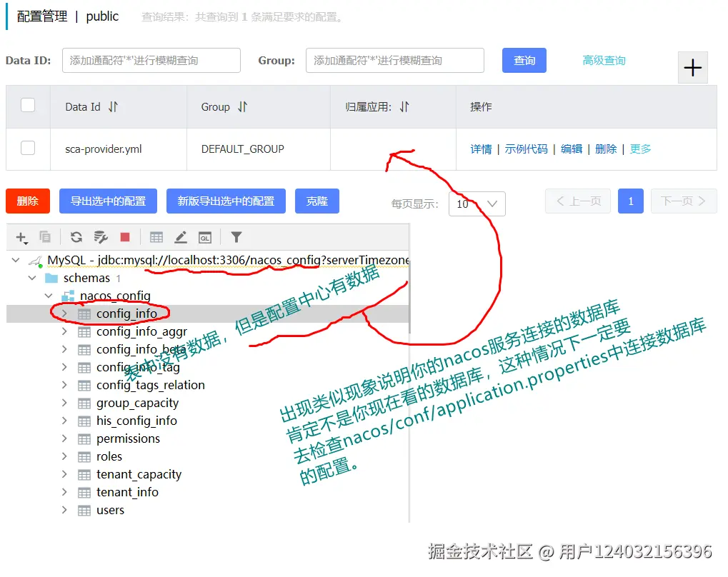Click the table grid icon in the toolbar
Screen dimensions: 728x577
(156, 236)
